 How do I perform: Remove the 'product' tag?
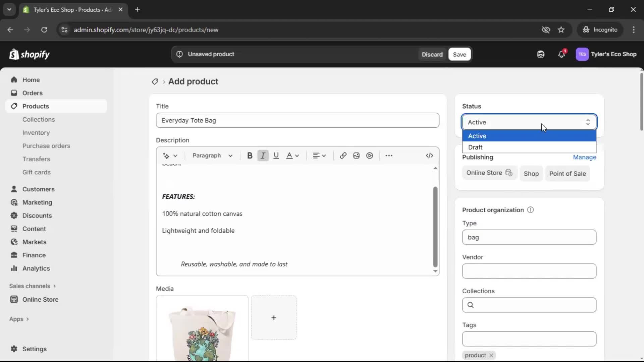[490, 355]
